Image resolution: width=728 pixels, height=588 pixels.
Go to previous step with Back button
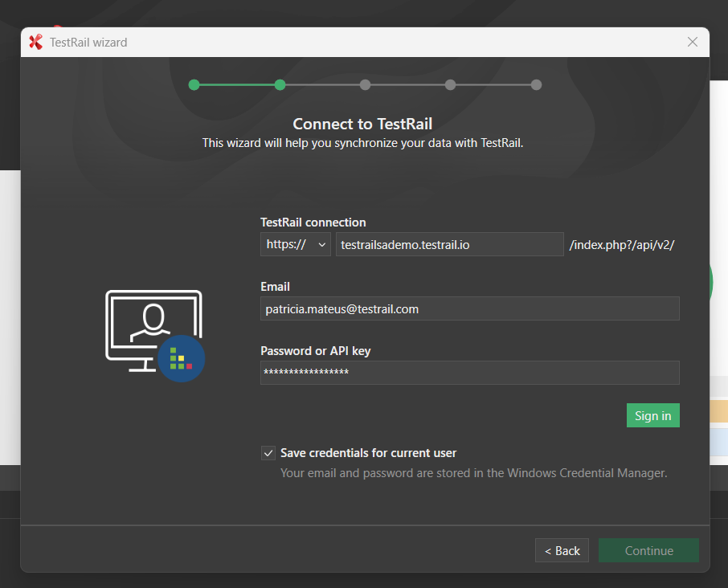[x=562, y=550]
